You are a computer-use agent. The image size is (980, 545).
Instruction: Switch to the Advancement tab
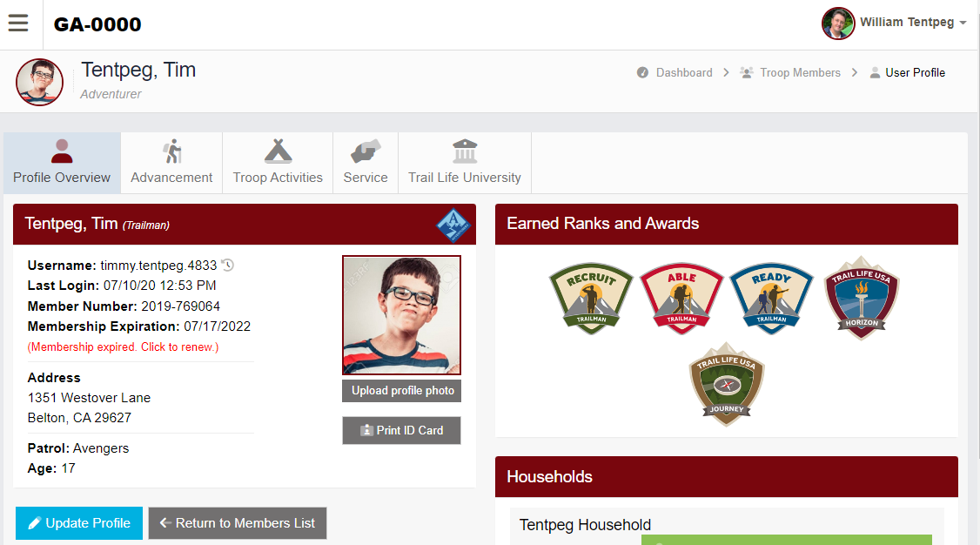click(171, 163)
